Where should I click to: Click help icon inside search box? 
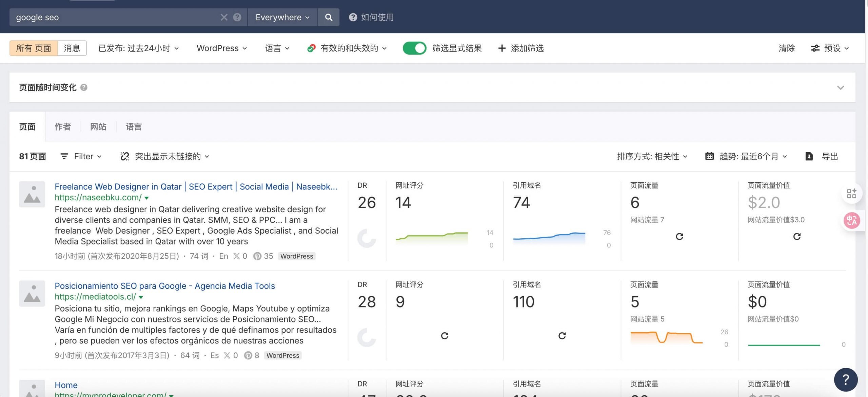click(x=237, y=17)
